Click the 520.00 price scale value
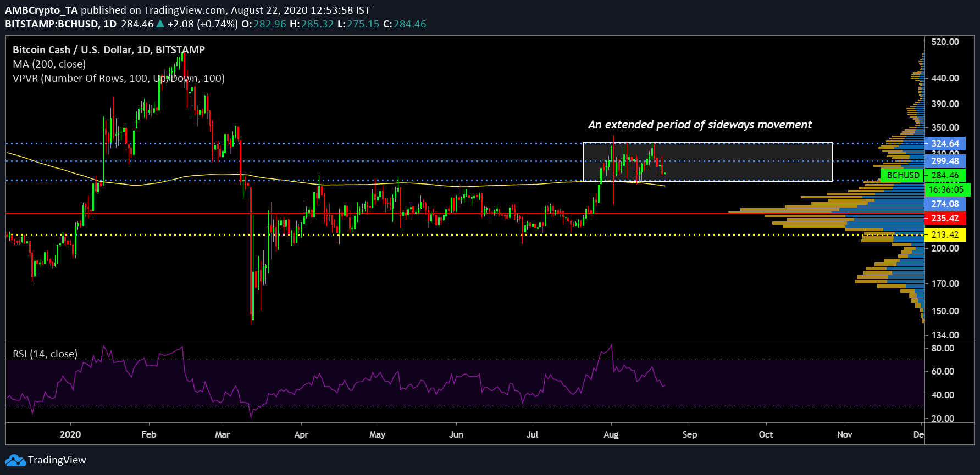Image resolution: width=980 pixels, height=475 pixels. click(945, 42)
